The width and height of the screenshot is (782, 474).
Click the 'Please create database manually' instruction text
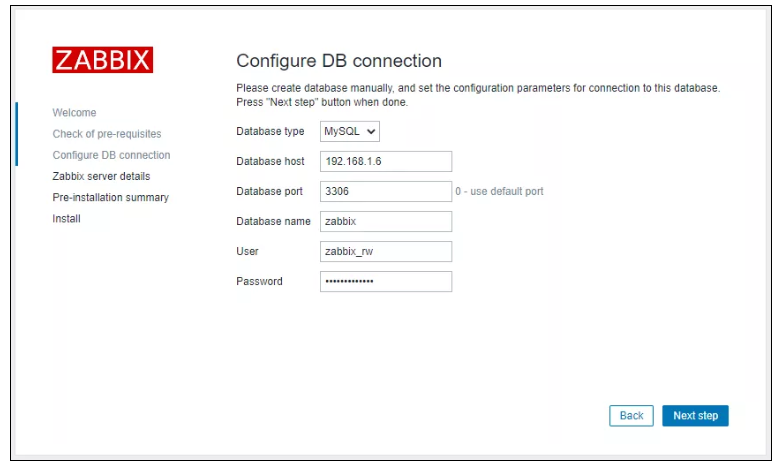coord(478,95)
